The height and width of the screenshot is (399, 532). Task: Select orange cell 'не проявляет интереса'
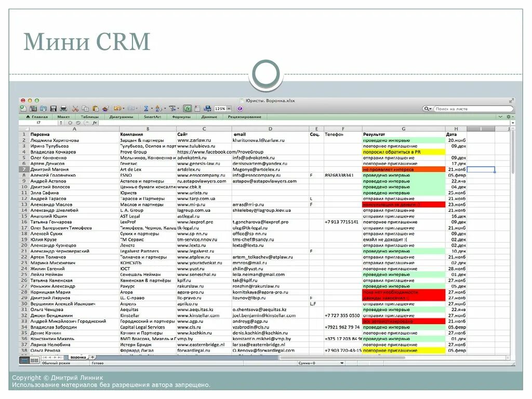pyautogui.click(x=403, y=169)
